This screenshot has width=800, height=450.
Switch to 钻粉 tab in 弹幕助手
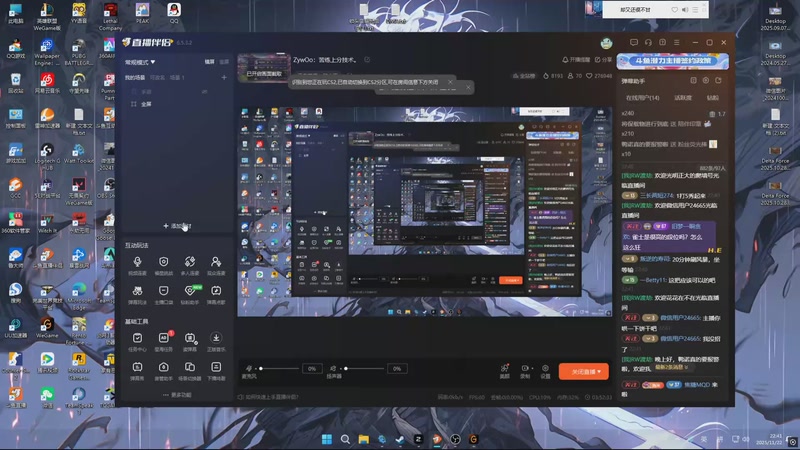click(x=713, y=97)
